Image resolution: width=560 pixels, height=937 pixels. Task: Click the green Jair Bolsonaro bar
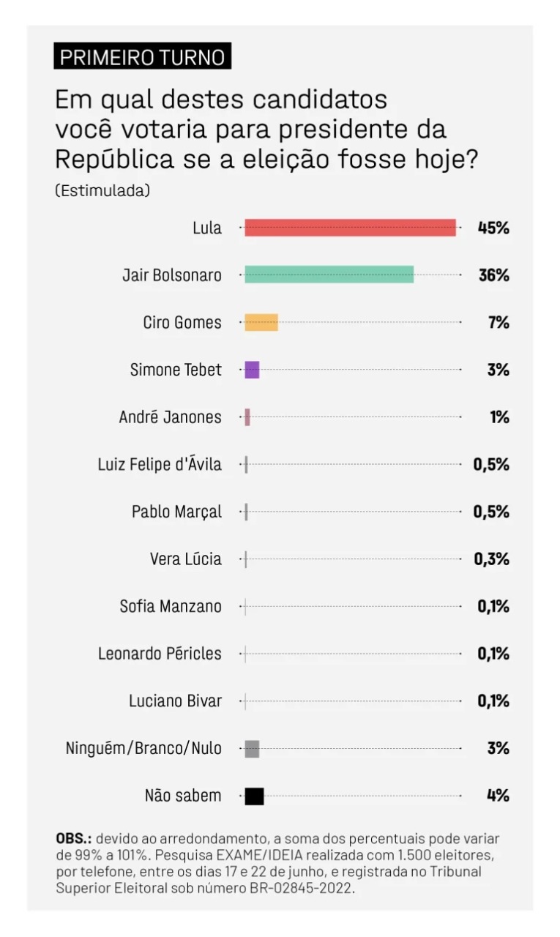329,275
